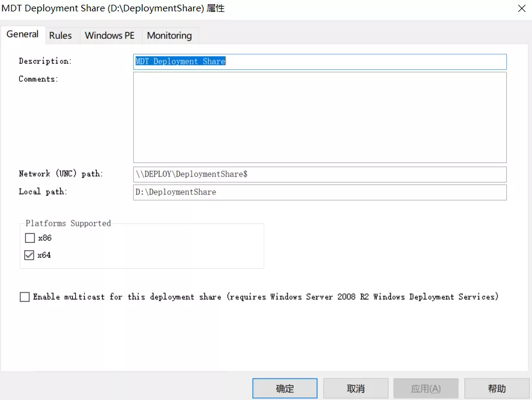The height and width of the screenshot is (400, 532).
Task: Click the Local path field
Action: click(x=319, y=192)
